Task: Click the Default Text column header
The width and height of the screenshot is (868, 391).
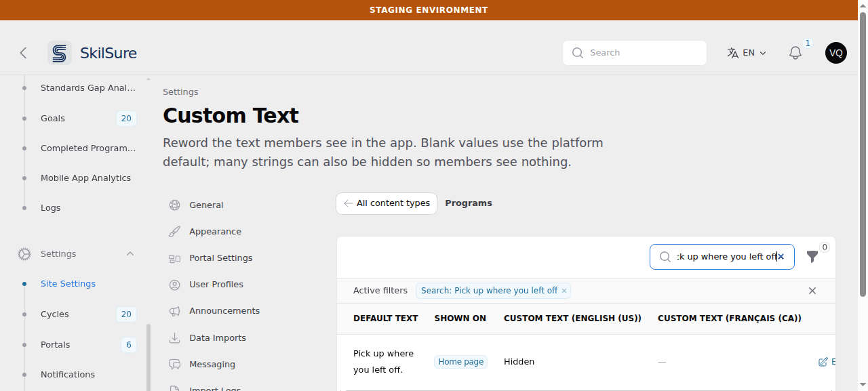Action: tap(386, 318)
